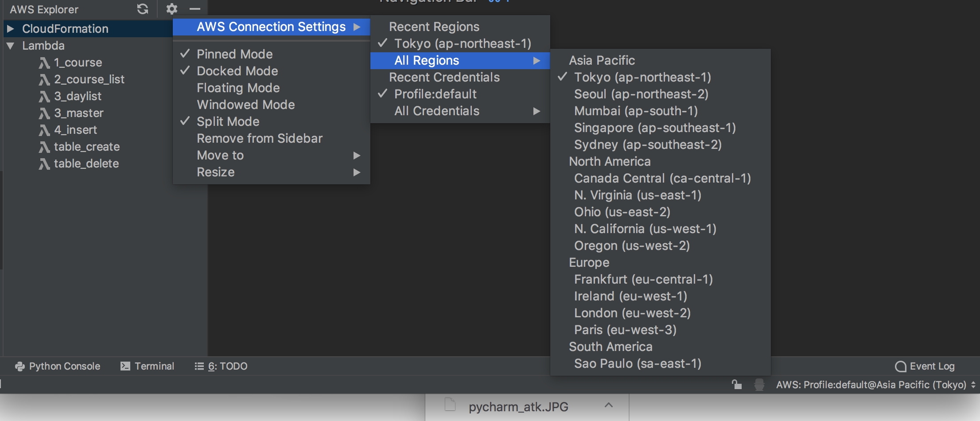The height and width of the screenshot is (421, 980).
Task: Toggle Split Mode option
Action: [x=271, y=121]
